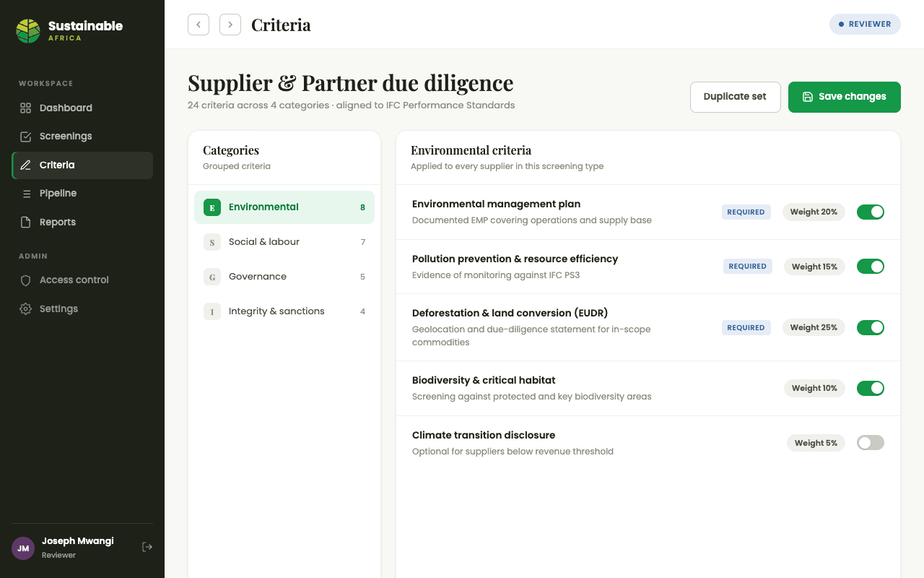Click the Duplicate set button

pos(735,97)
